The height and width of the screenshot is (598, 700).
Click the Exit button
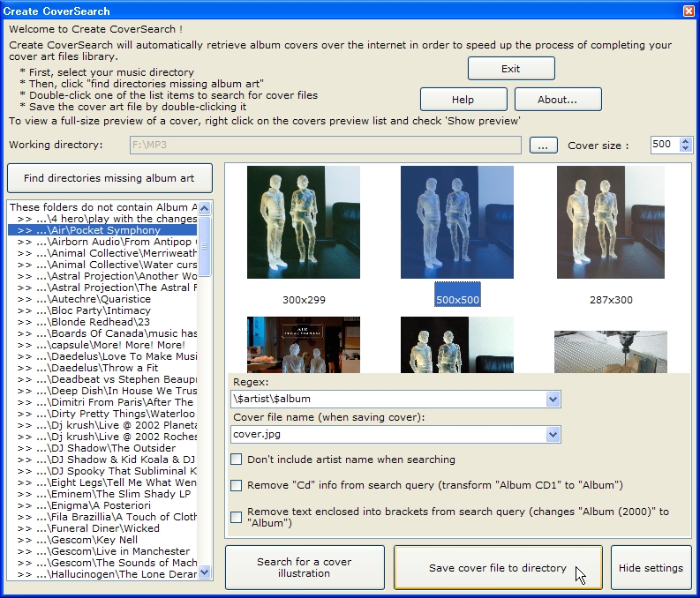click(511, 69)
